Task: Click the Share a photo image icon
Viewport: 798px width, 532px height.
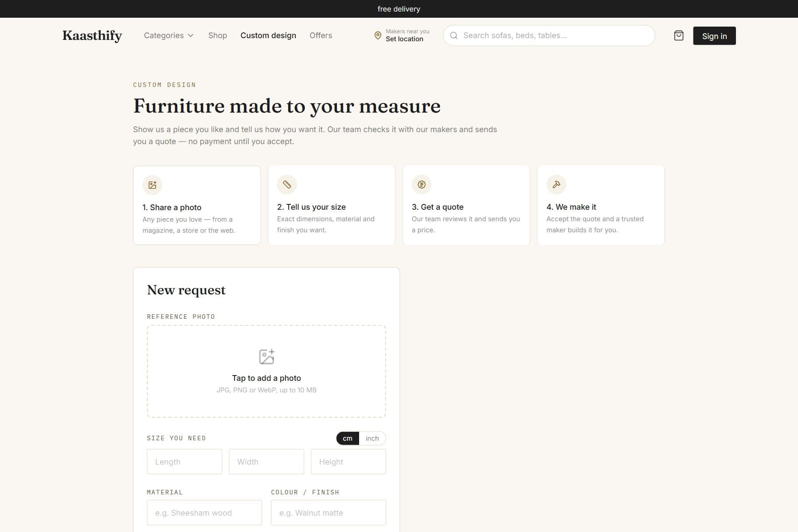Action: click(153, 185)
